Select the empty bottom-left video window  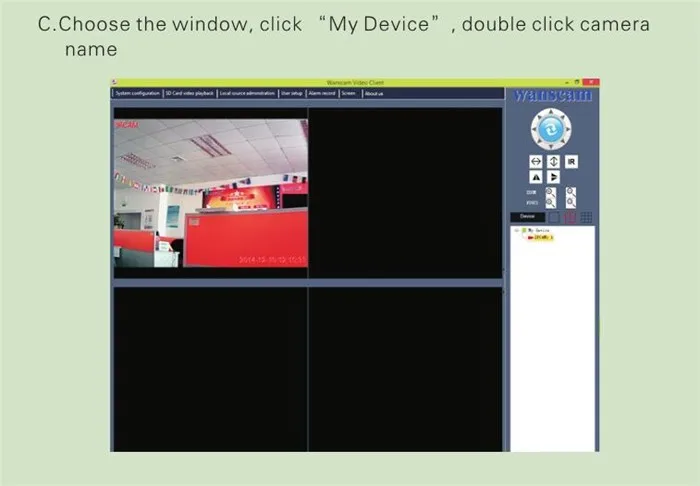pyautogui.click(x=210, y=369)
